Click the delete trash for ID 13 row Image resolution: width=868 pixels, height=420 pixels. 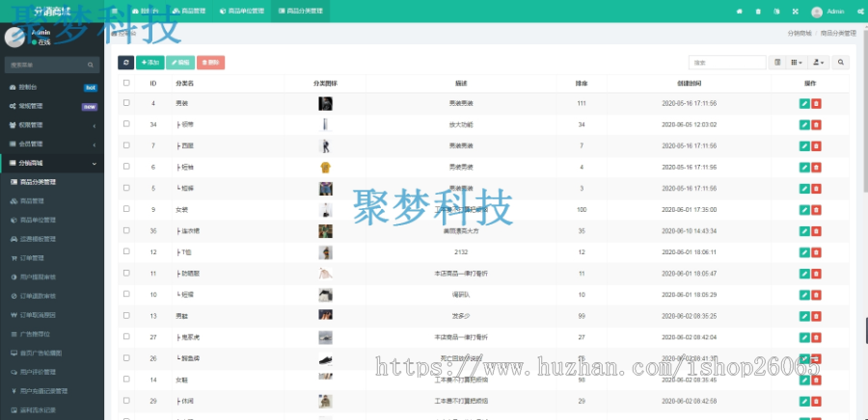[816, 316]
